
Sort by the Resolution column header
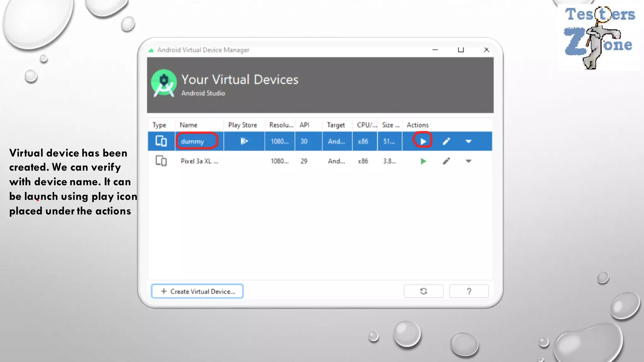281,125
